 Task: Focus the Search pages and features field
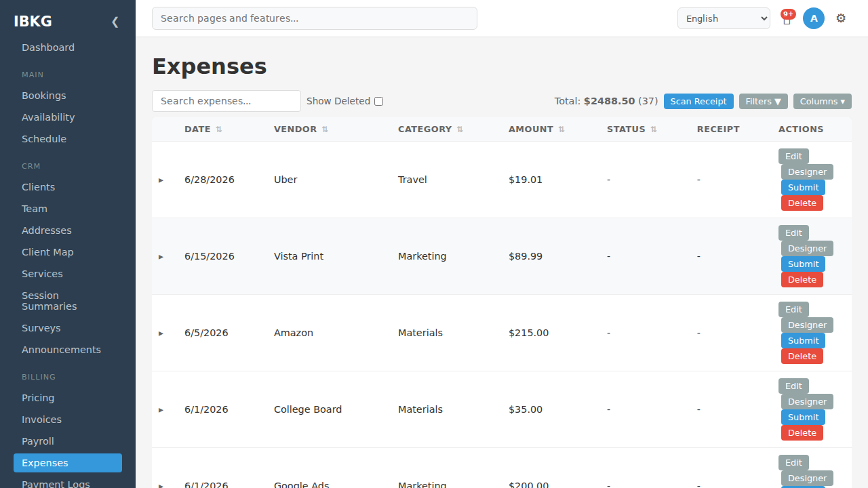(x=315, y=18)
